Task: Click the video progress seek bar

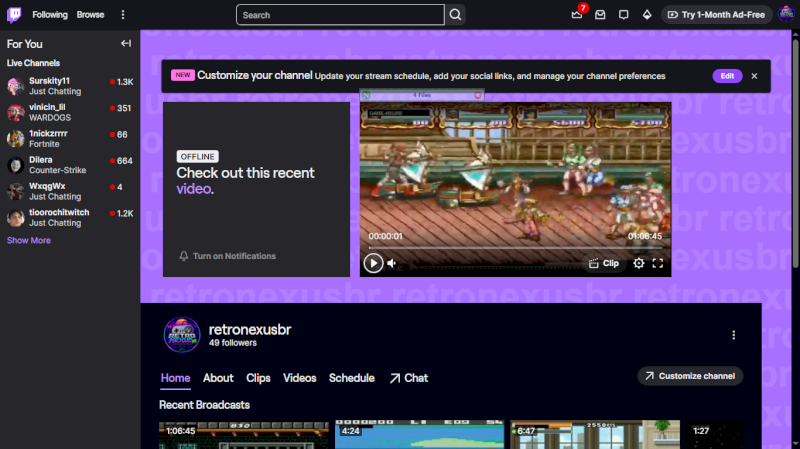Action: [x=515, y=248]
